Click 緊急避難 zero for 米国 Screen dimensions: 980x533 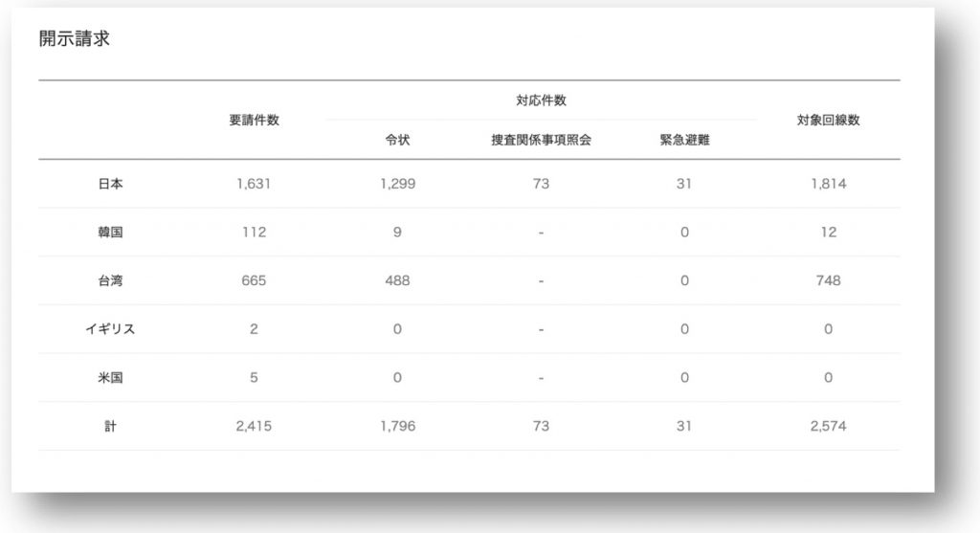[684, 377]
